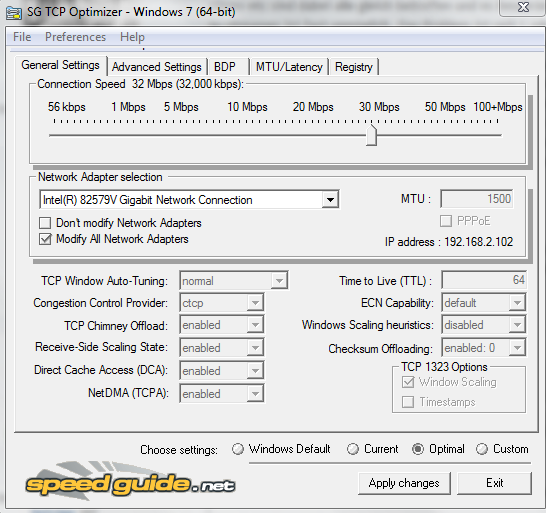The height and width of the screenshot is (513, 546).
Task: Click the MTU value field
Action: click(x=476, y=199)
